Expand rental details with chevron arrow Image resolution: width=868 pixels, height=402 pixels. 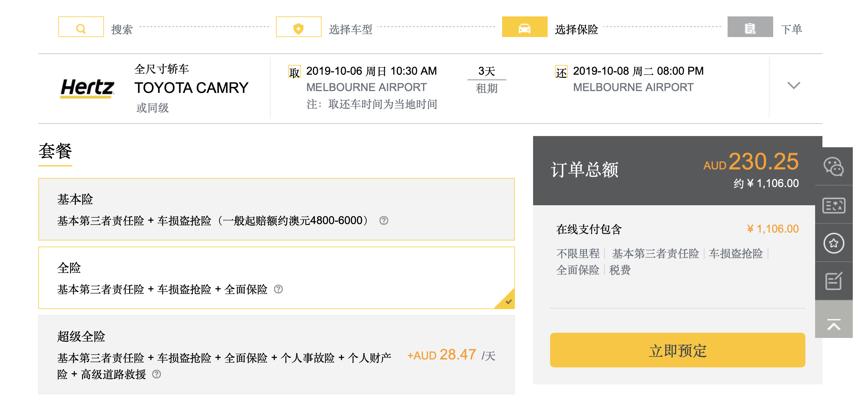(793, 85)
